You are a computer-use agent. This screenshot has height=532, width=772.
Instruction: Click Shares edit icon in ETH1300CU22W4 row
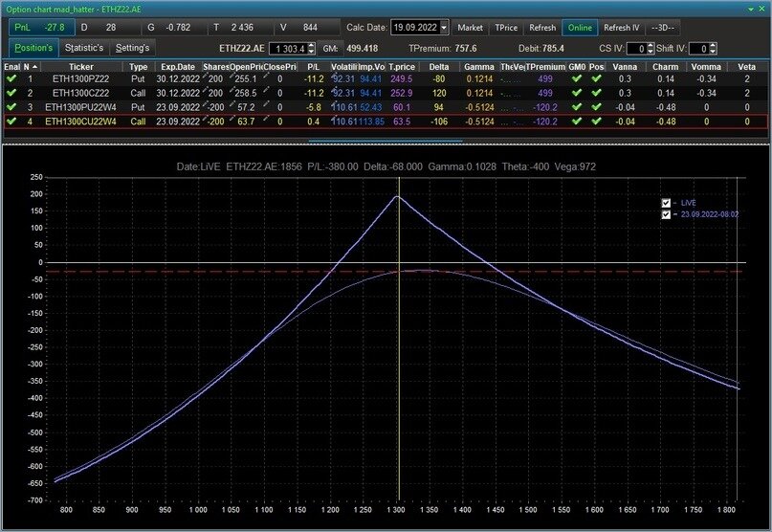[x=206, y=119]
